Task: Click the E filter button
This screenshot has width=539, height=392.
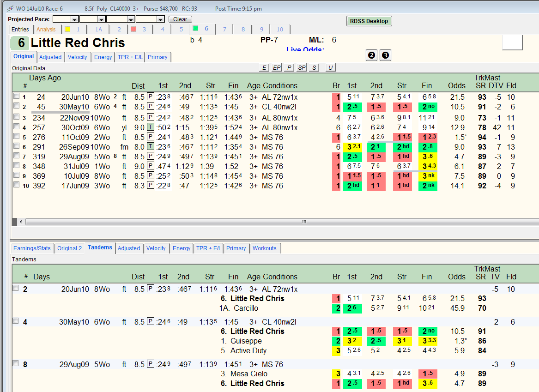Action: pyautogui.click(x=264, y=68)
